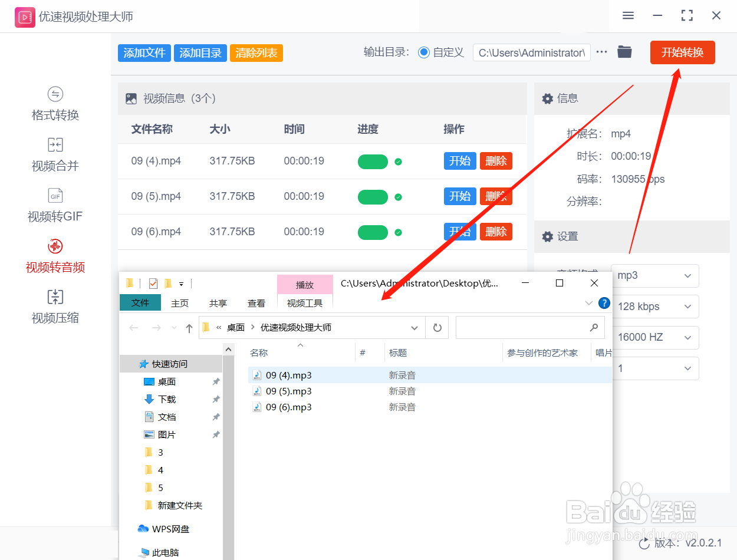Open the 128 kbps bitrate dropdown
Viewport: 737px width, 560px height.
pos(655,307)
